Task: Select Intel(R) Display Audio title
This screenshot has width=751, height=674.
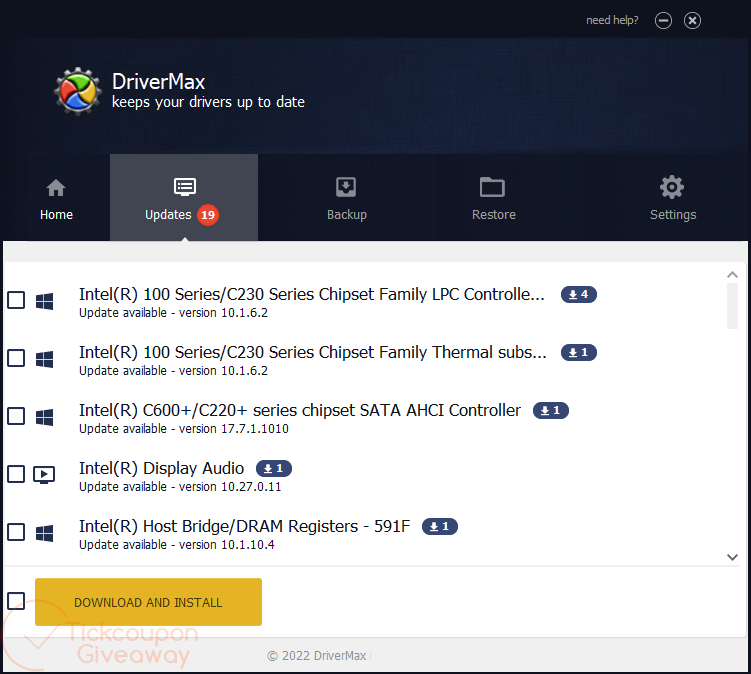Action: point(161,468)
